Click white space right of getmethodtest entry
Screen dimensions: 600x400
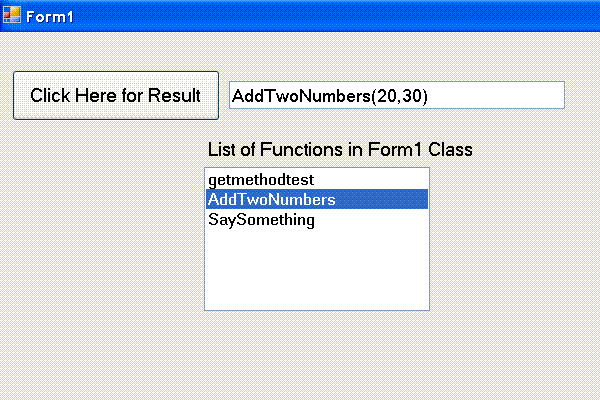coord(371,180)
